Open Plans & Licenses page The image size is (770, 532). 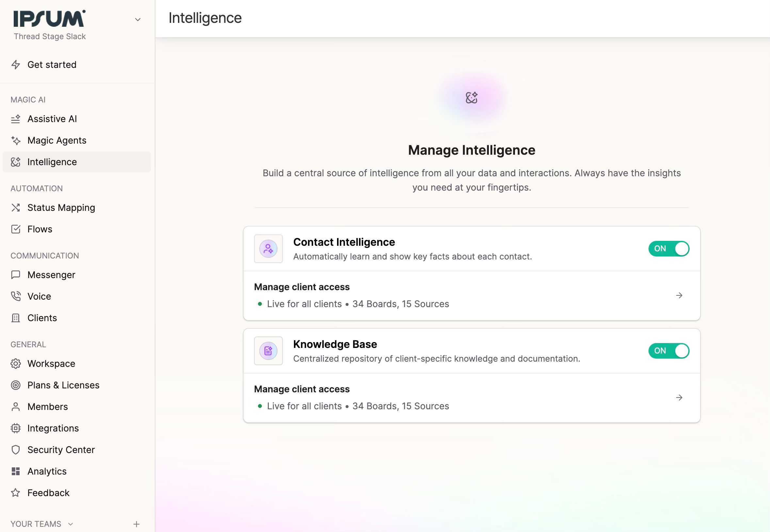[63, 385]
